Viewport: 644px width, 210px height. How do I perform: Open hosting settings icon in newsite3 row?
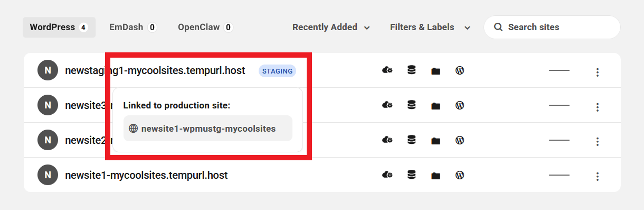tap(387, 105)
